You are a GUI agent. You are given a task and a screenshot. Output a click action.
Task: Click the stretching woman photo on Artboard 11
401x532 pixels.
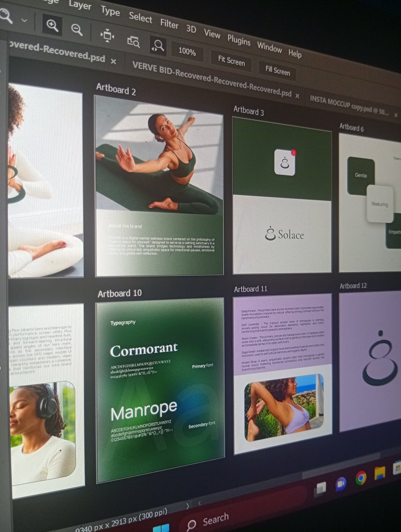[x=284, y=408]
